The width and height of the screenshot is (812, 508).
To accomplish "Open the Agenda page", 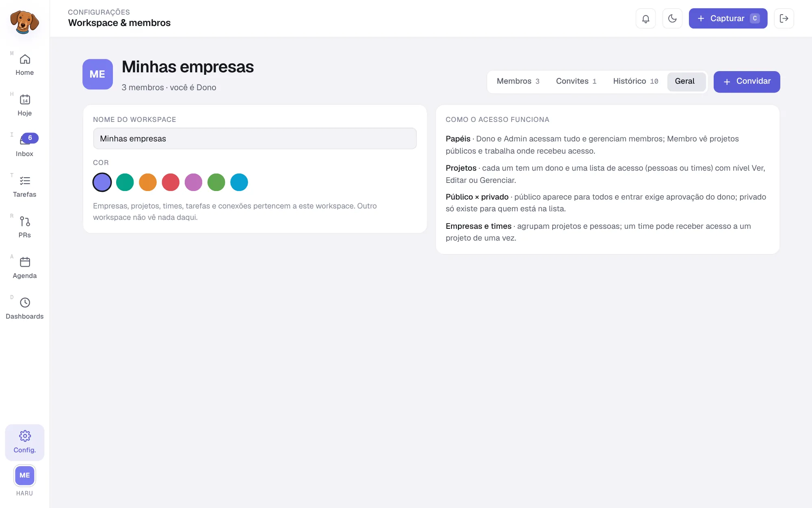I will (25, 268).
